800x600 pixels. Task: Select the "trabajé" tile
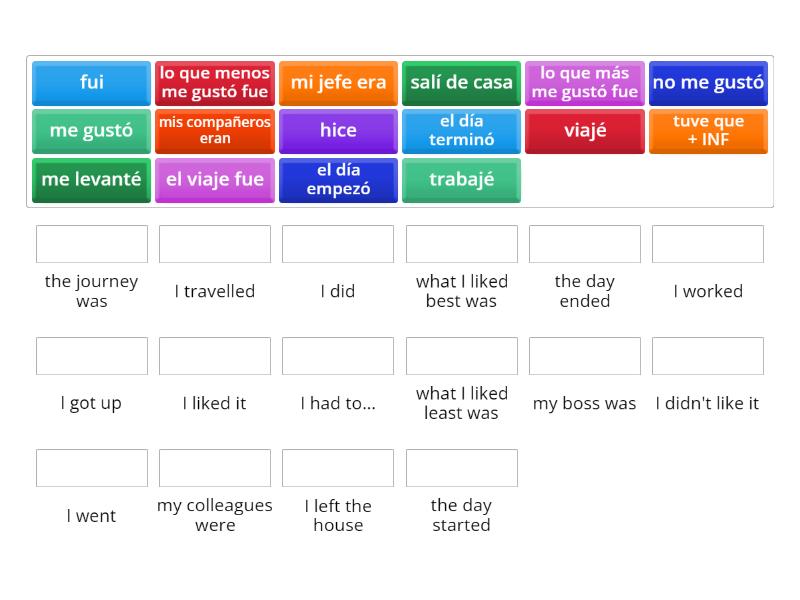tap(461, 180)
